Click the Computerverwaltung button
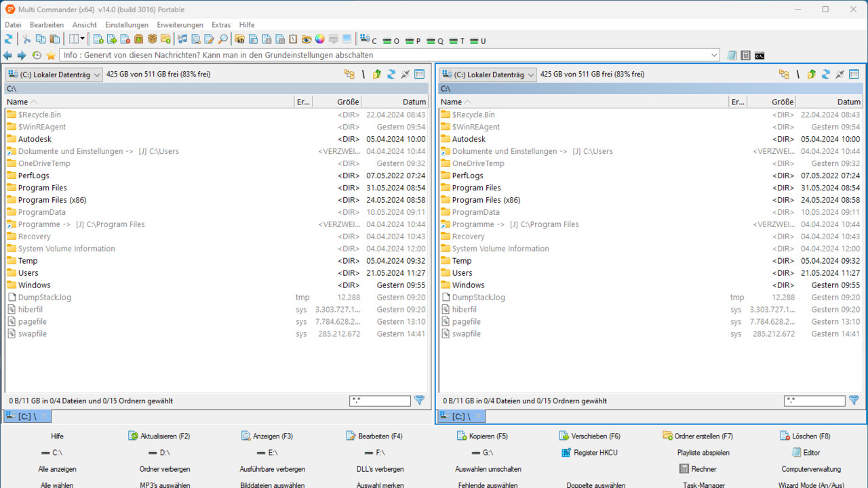Image resolution: width=868 pixels, height=488 pixels. point(811,469)
